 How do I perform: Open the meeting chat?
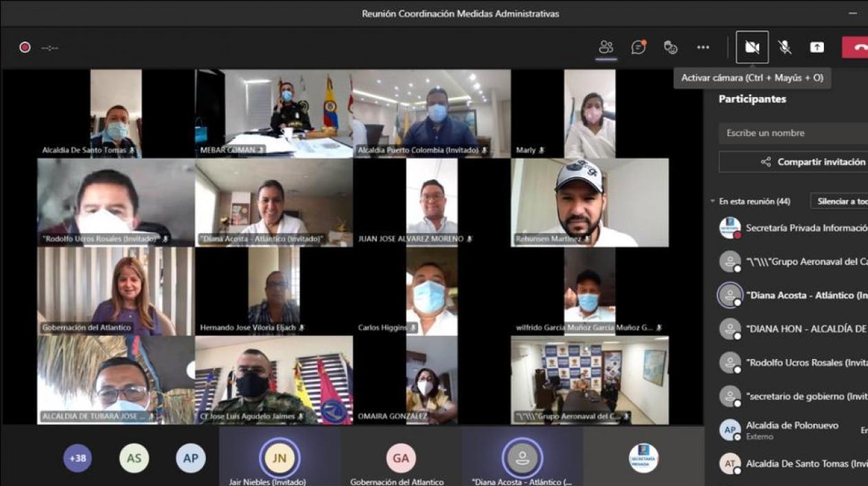pyautogui.click(x=637, y=46)
